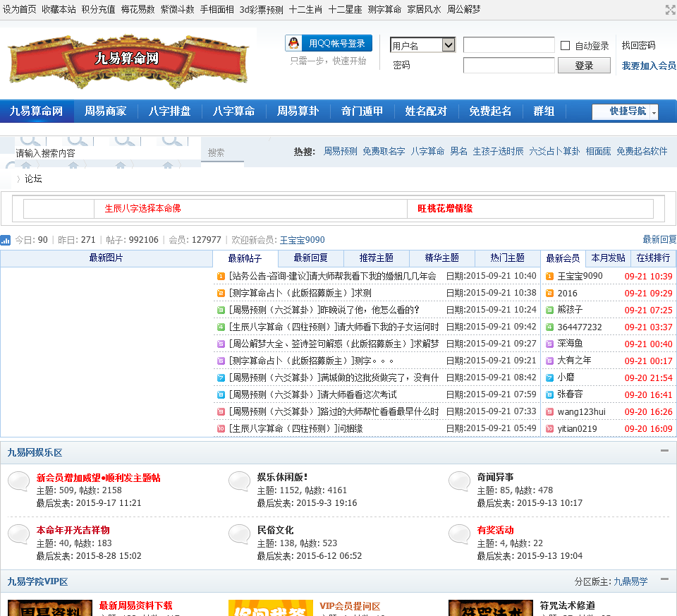Screen dimensions: 677x616
Task: Open member 深海鱼 in the newest members list
Action: pos(570,344)
